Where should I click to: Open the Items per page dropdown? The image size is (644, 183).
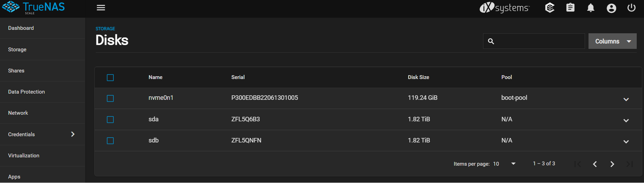505,164
